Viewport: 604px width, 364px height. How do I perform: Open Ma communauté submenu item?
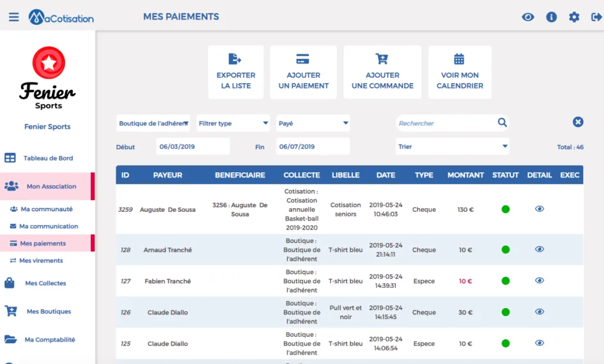pos(47,209)
